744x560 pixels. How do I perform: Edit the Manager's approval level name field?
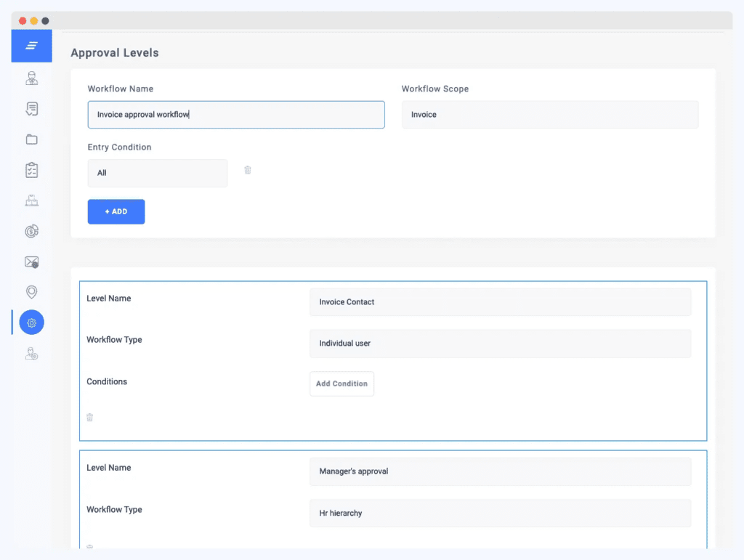[501, 471]
